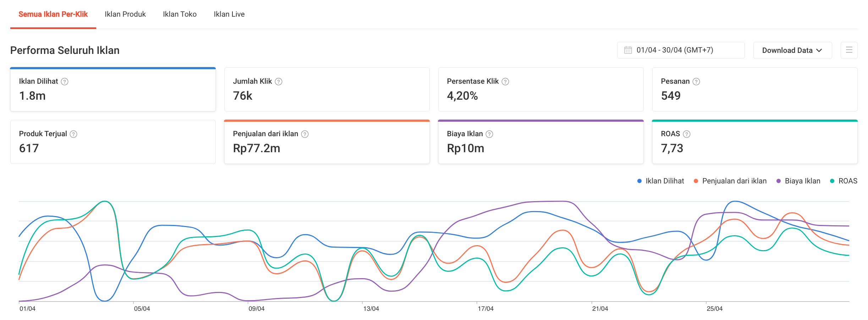This screenshot has height=320, width=868.
Task: Click help icon beside Produk Terjual
Action: click(x=73, y=134)
